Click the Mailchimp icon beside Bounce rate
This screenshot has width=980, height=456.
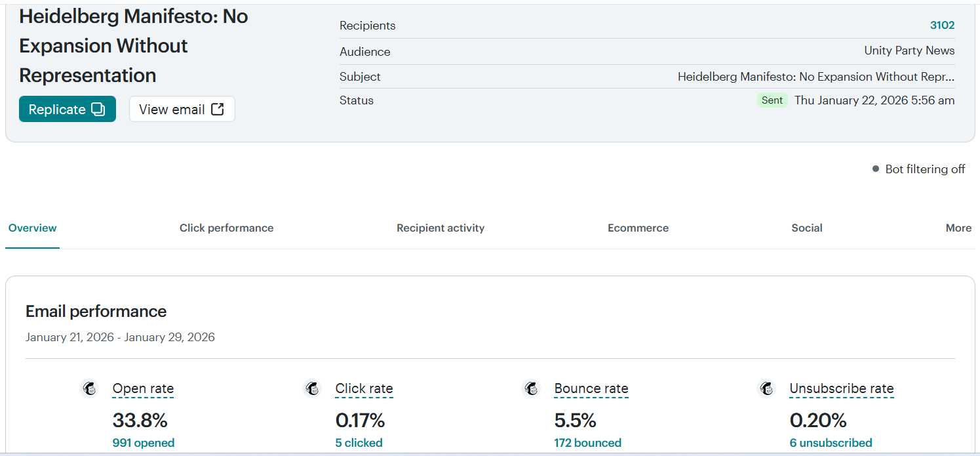pos(532,388)
